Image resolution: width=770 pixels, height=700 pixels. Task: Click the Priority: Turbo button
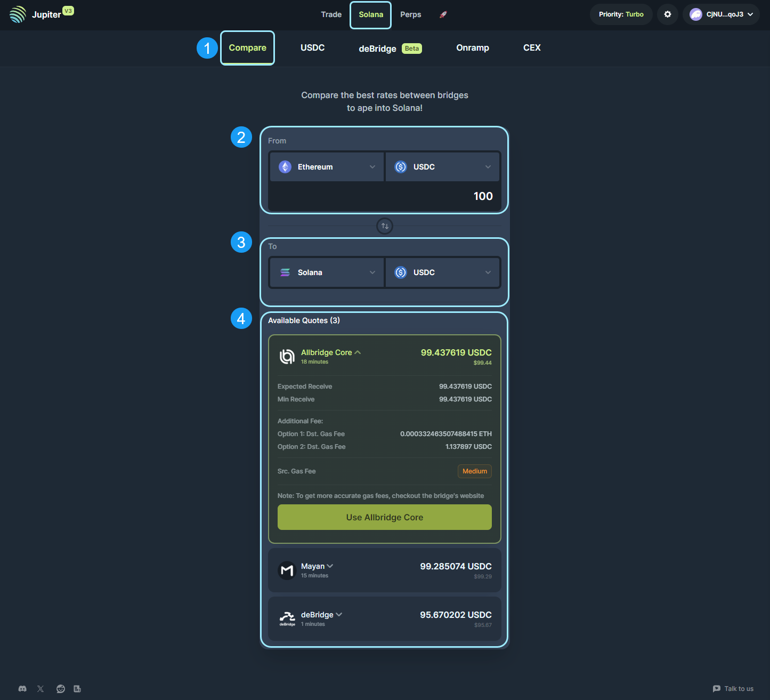coord(621,14)
